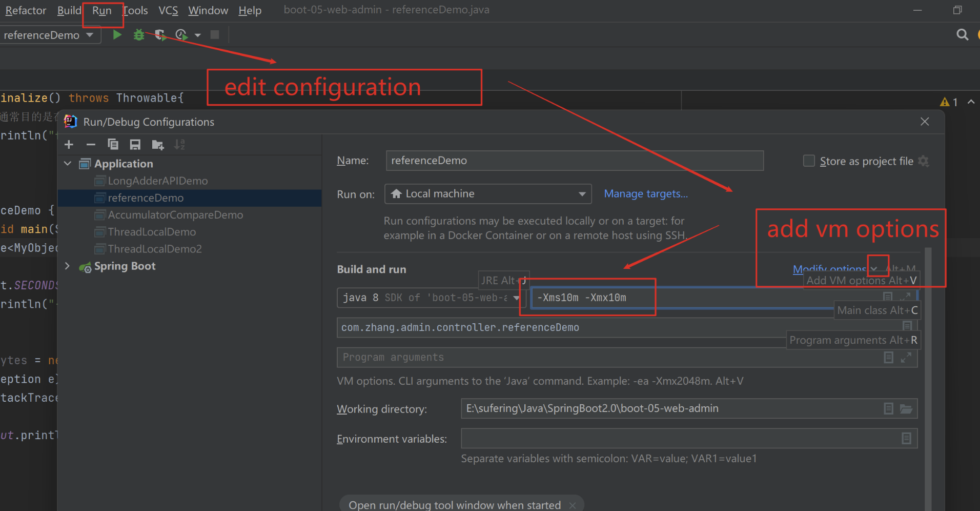Click the Save Configuration disk icon
This screenshot has height=511, width=980.
pos(135,145)
